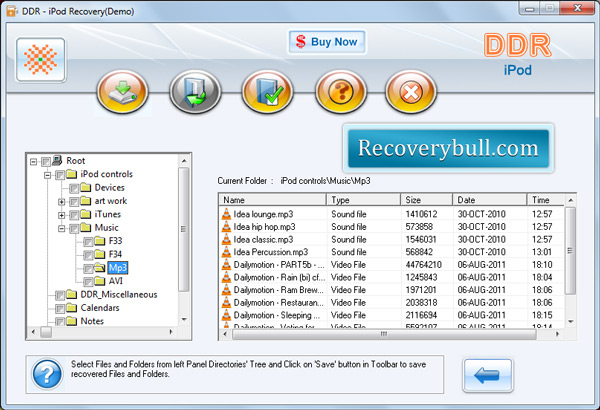The width and height of the screenshot is (600, 410).
Task: Click the file list scroll right arrow
Action: 557,334
